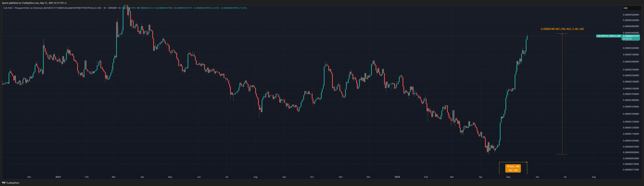Click the TradingView logo in the footer

[x=11, y=183]
